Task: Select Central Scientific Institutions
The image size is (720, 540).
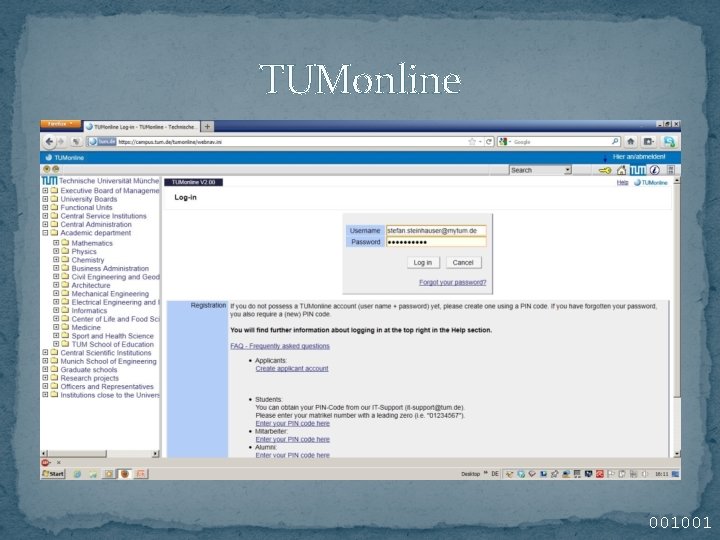Action: [x=106, y=353]
